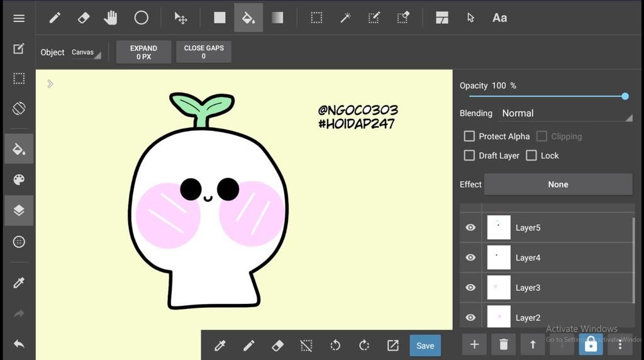Select the Layer2 thumbnail

click(499, 317)
